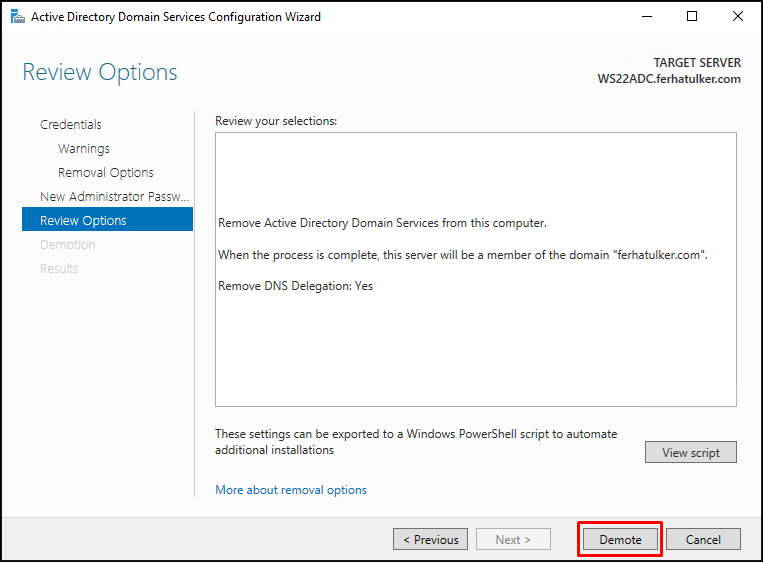Minimize the wizard window
Viewport: 763px width, 562px height.
(647, 17)
